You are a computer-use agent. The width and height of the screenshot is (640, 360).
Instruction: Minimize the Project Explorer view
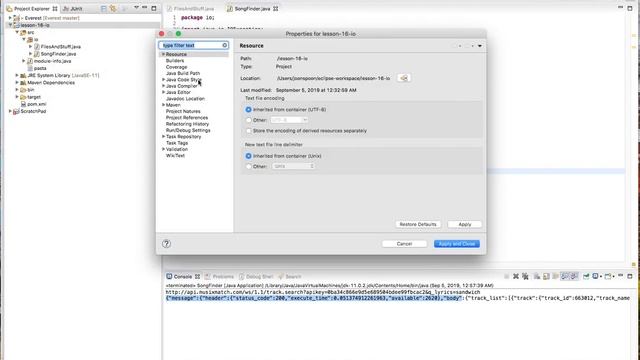coord(144,8)
